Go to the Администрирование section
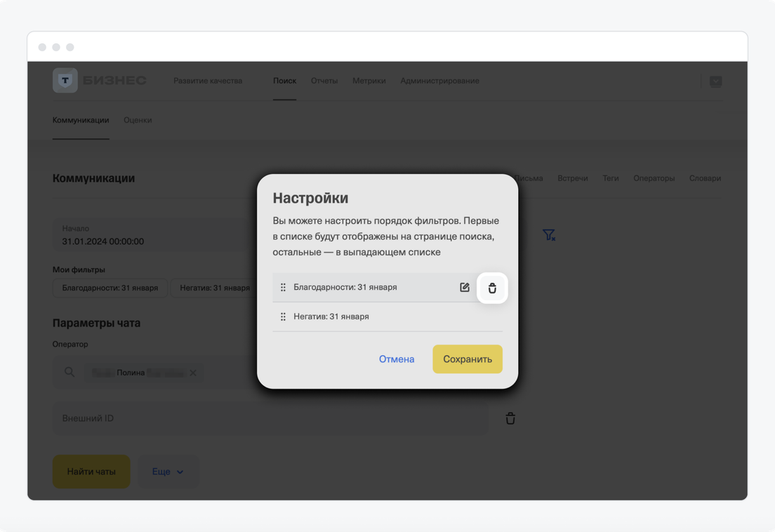 [439, 81]
